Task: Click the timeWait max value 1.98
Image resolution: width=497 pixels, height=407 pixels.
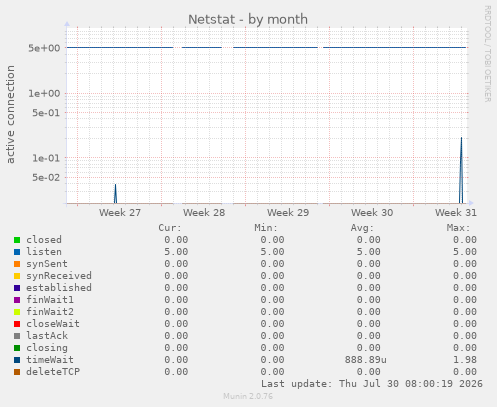Action: 465,360
